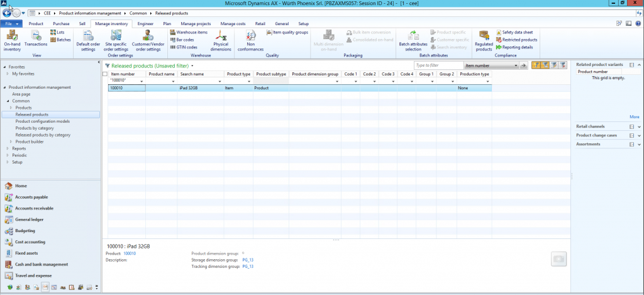The width and height of the screenshot is (644, 295).
Task: Switch to the Purchase ribbon tab
Action: 62,24
